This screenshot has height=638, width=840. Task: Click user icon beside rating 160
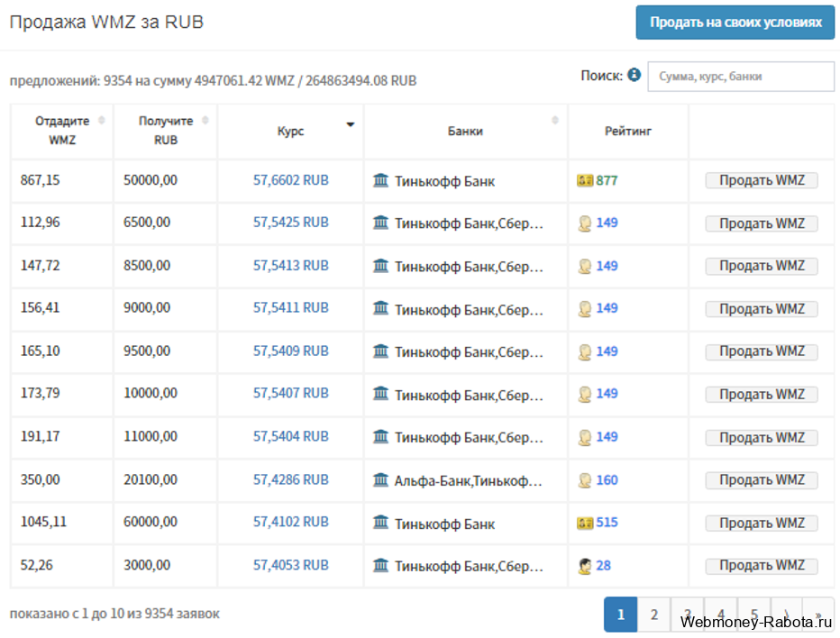(584, 480)
